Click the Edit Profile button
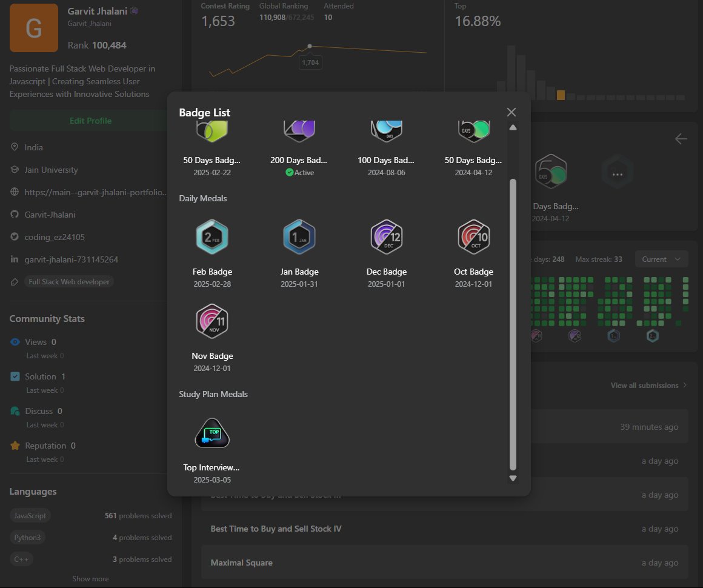Screen dimensions: 703x588 tap(90, 121)
